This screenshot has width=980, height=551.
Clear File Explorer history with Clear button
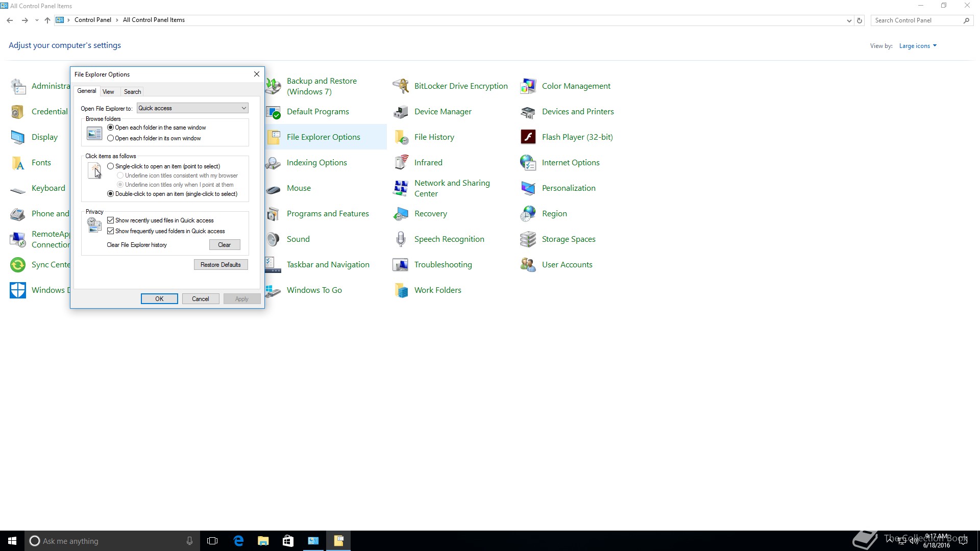pos(225,245)
